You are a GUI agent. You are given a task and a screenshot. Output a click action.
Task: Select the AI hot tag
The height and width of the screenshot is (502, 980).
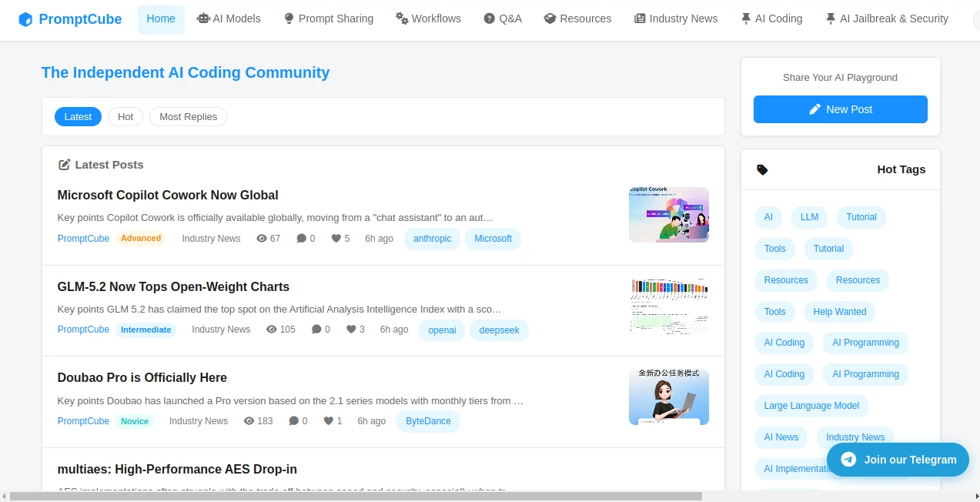click(x=768, y=217)
